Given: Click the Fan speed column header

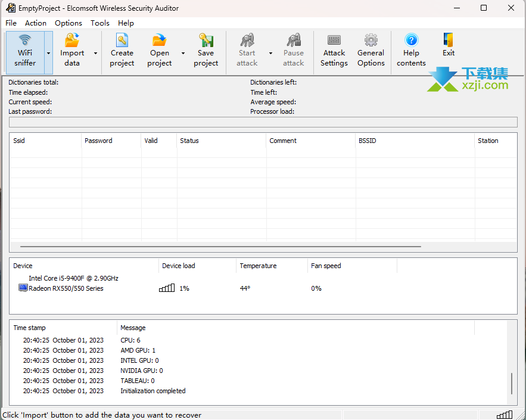Looking at the screenshot, I should 352,266.
